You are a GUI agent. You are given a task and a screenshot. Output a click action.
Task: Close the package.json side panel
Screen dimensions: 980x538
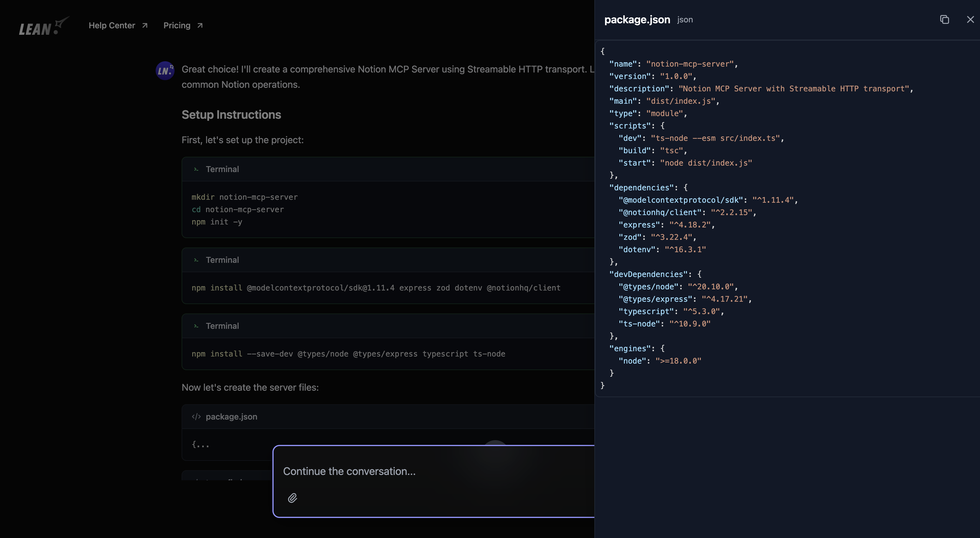tap(971, 19)
